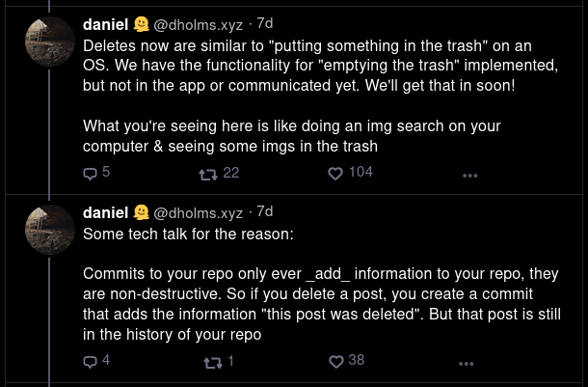Click the 7d timestamp on the second post
This screenshot has height=387, width=588.
click(x=265, y=211)
